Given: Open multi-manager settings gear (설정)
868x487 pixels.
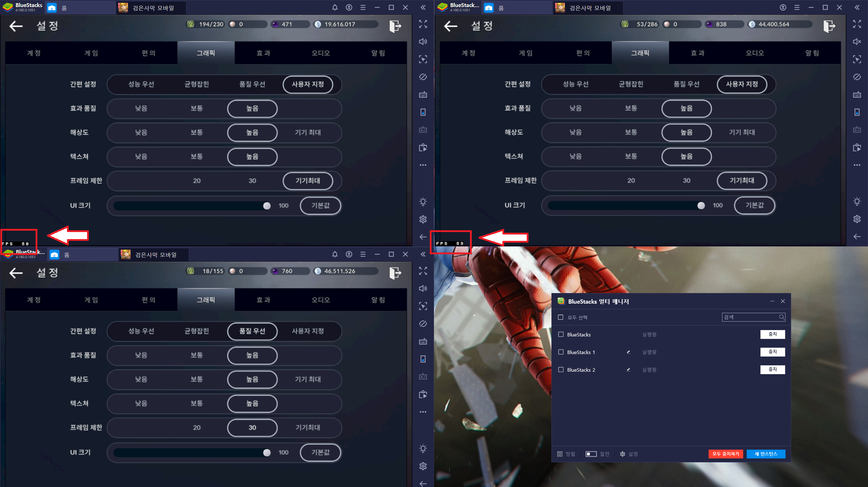Looking at the screenshot, I should (623, 454).
